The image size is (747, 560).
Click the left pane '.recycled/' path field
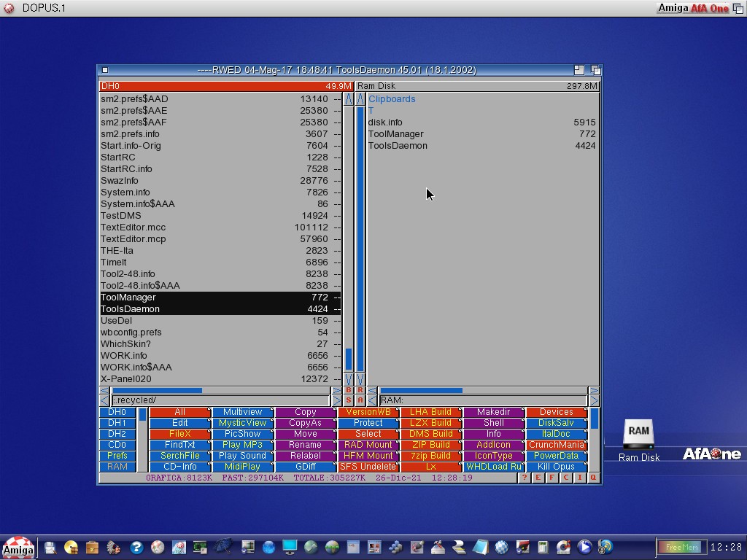point(219,400)
